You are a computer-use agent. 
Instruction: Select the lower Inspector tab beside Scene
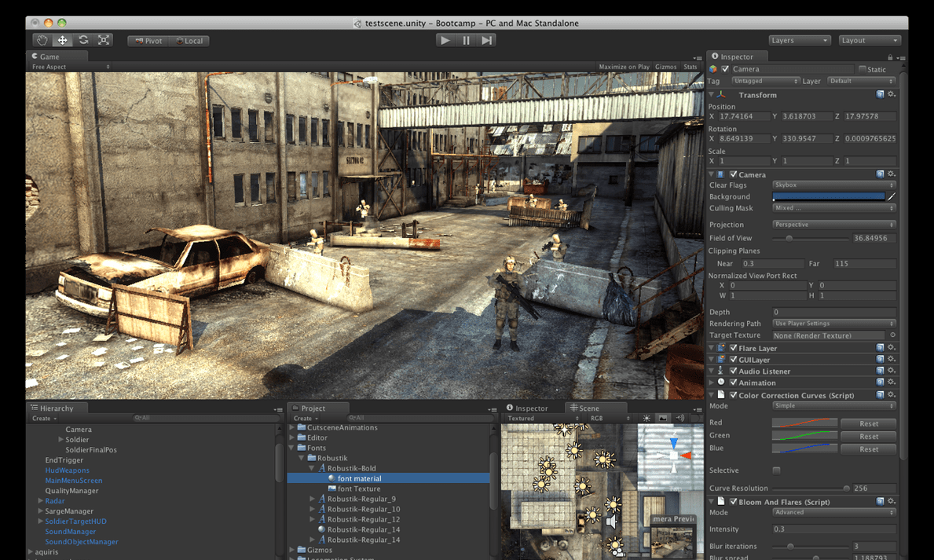click(x=527, y=408)
